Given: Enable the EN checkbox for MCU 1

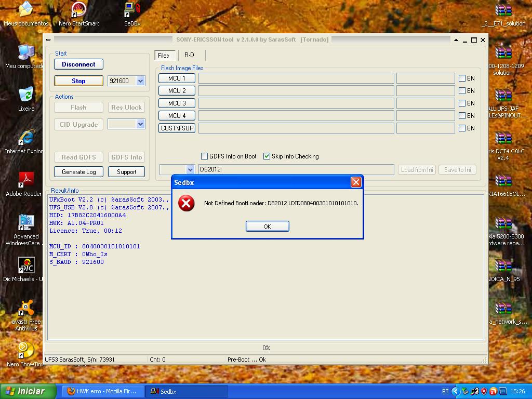Looking at the screenshot, I should (x=462, y=78).
